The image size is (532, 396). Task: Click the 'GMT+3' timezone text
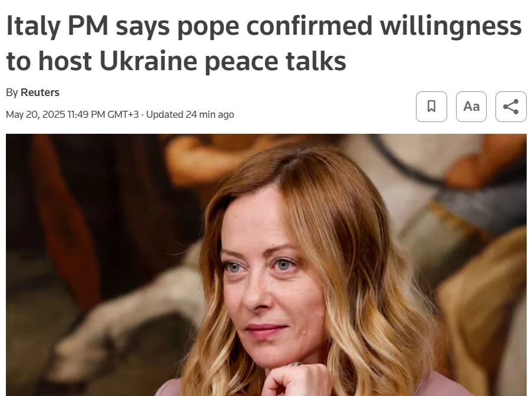123,115
